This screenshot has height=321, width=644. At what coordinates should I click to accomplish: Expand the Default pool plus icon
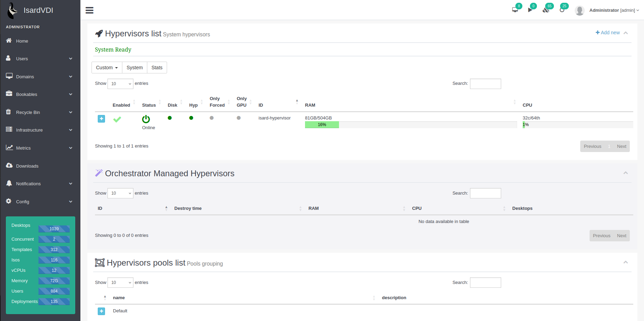101,311
